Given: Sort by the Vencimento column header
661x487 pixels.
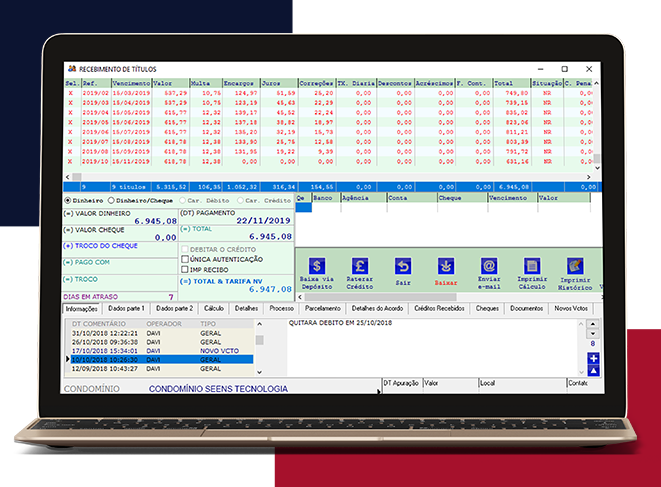Looking at the screenshot, I should [130, 83].
